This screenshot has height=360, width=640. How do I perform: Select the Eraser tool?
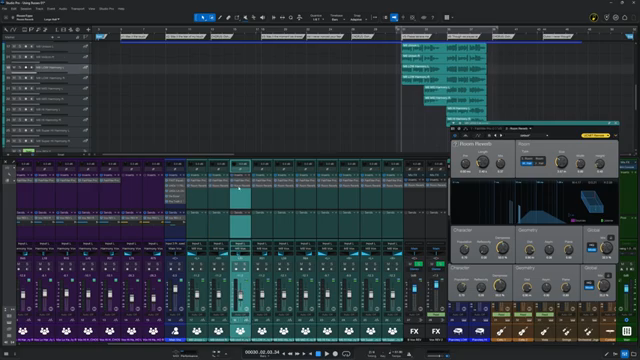pyautogui.click(x=229, y=18)
